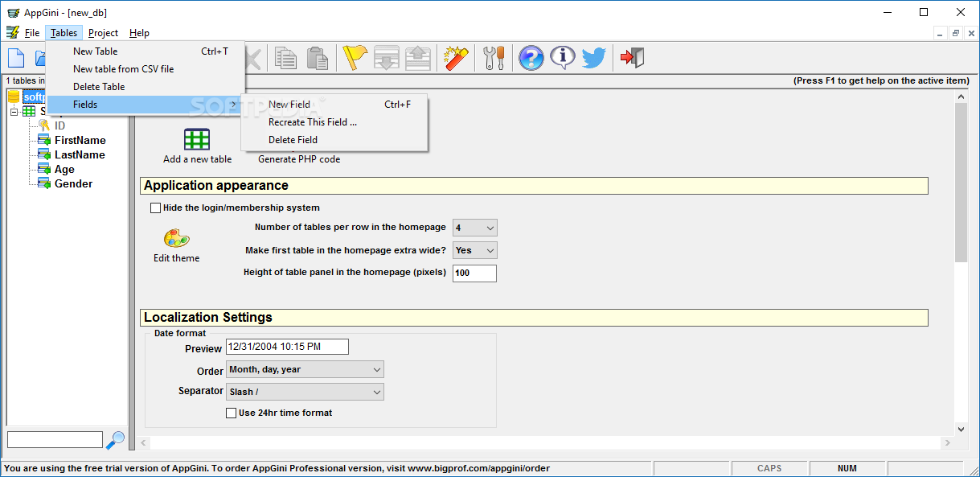Open Number of tables per row dropdown
The width and height of the screenshot is (980, 477).
(475, 228)
